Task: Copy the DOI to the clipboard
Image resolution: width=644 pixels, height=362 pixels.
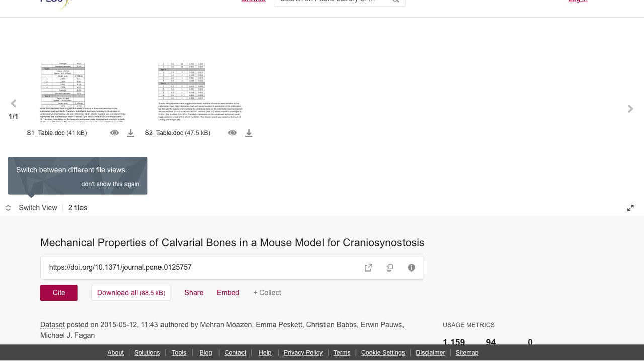Action: (390, 267)
